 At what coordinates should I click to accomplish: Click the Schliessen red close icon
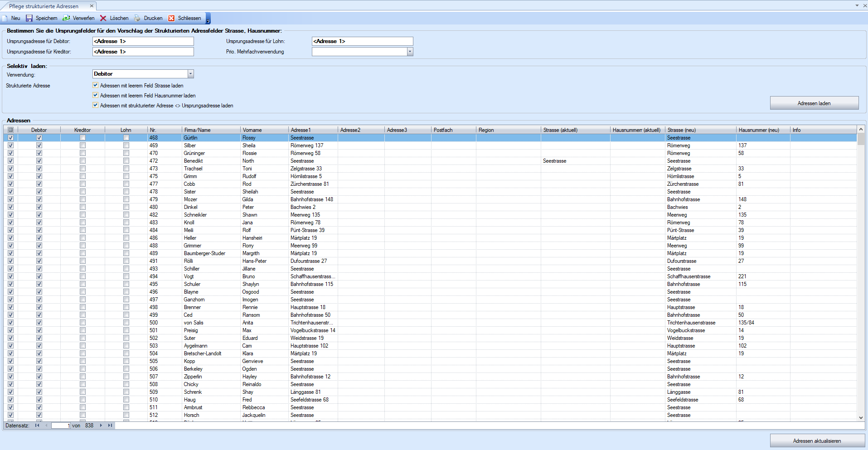(x=171, y=18)
